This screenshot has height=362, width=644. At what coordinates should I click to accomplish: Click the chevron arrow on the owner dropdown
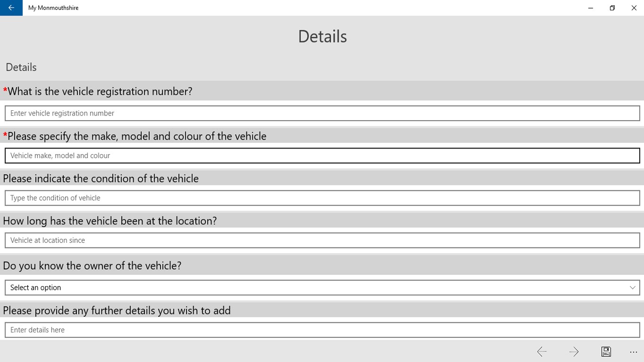(x=632, y=288)
